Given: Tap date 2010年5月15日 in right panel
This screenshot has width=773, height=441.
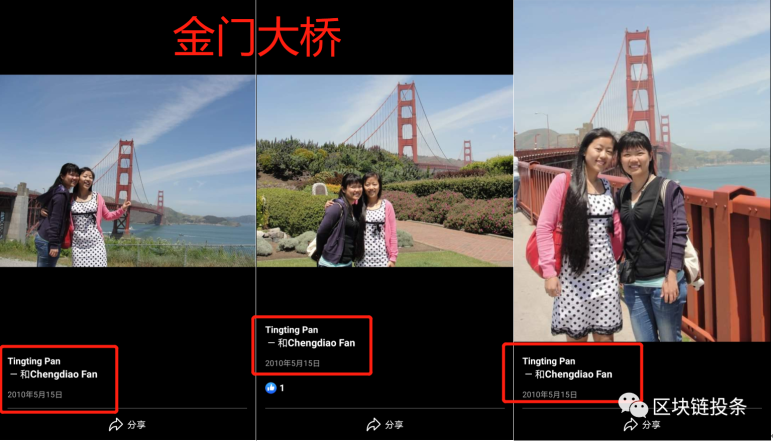Looking at the screenshot, I should pos(550,395).
